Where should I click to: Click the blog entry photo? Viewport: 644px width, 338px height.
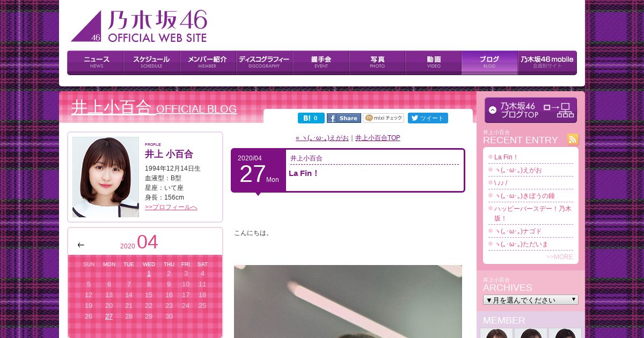[x=348, y=302]
